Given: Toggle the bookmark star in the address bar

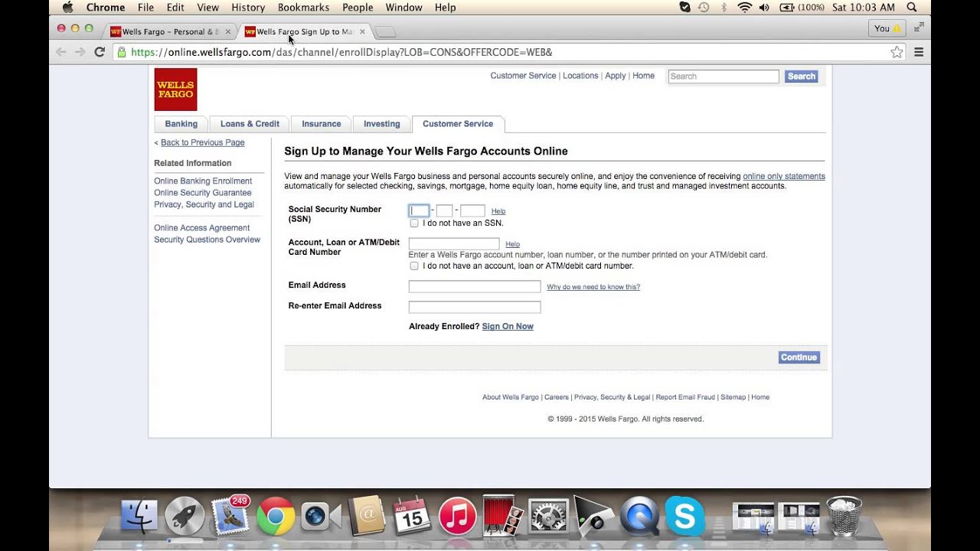Looking at the screenshot, I should tap(897, 52).
